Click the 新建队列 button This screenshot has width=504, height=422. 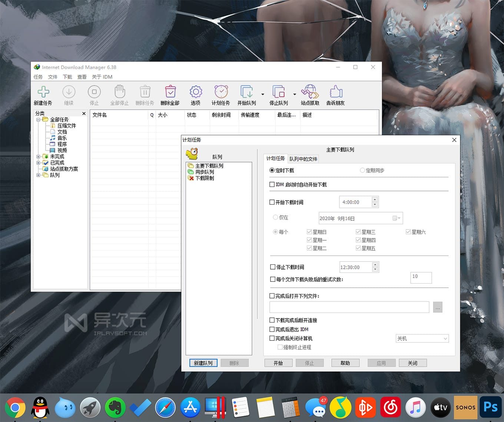[203, 363]
